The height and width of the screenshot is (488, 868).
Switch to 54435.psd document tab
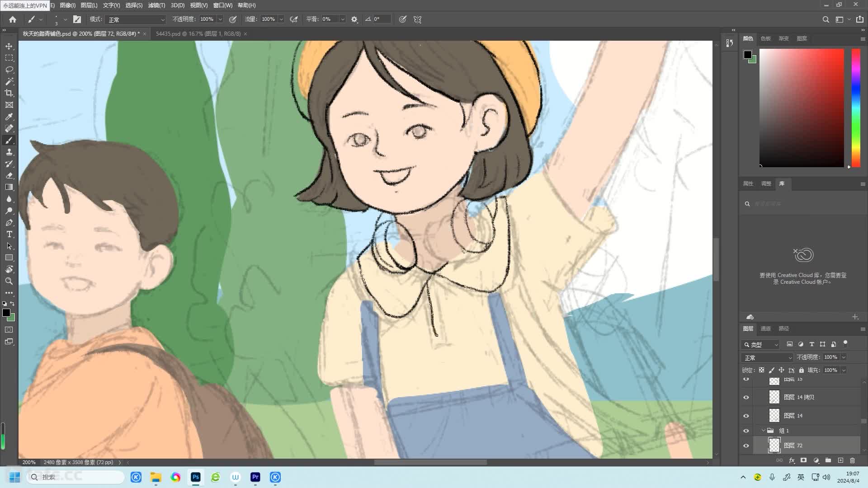[198, 34]
